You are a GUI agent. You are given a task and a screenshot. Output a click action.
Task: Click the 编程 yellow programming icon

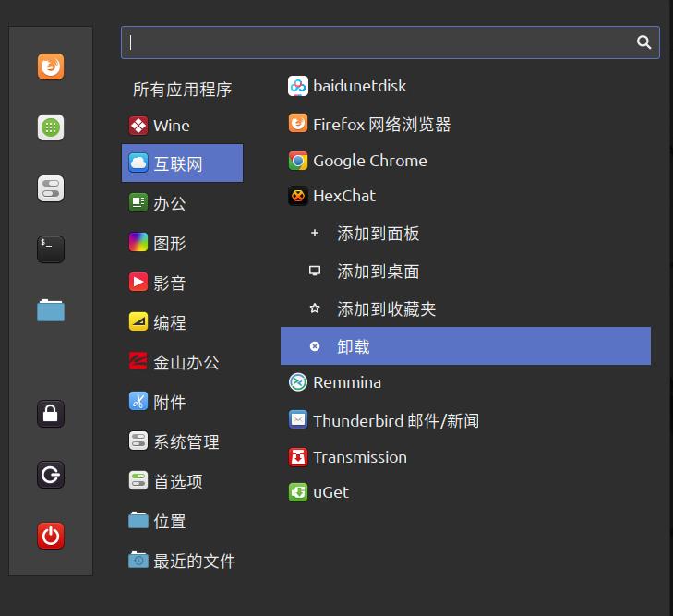click(x=138, y=321)
